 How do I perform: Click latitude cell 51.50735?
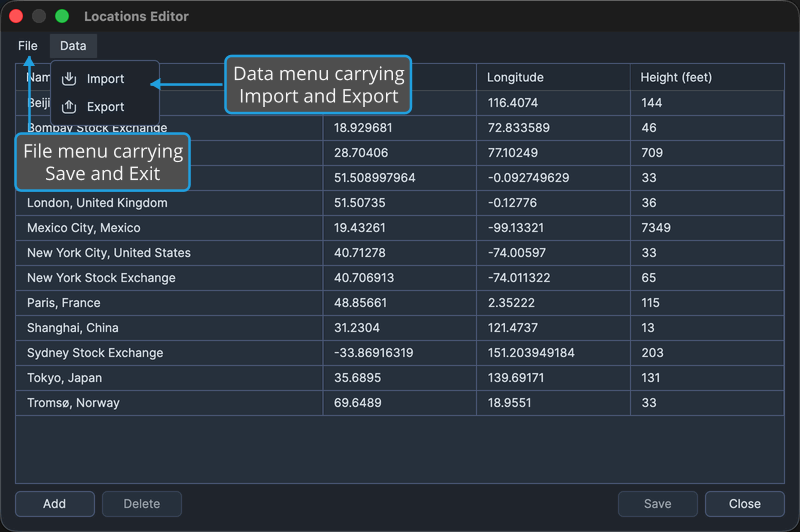point(399,203)
